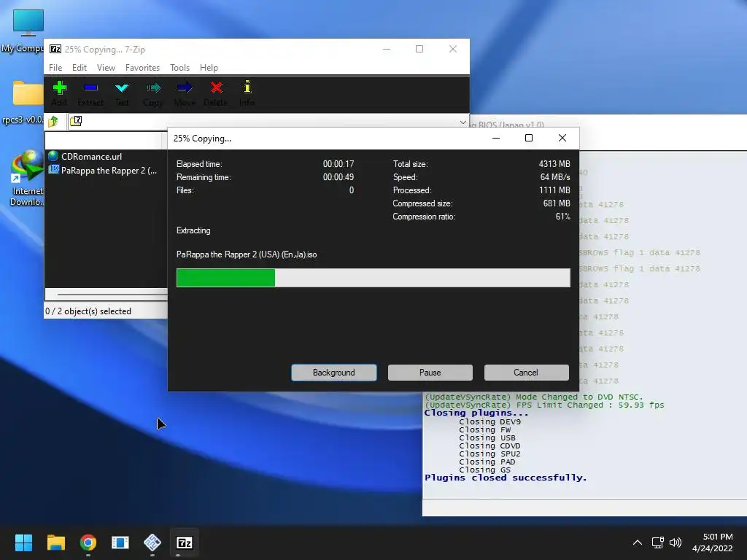
Task: Click the Total size value 4313 MB
Action: (554, 164)
